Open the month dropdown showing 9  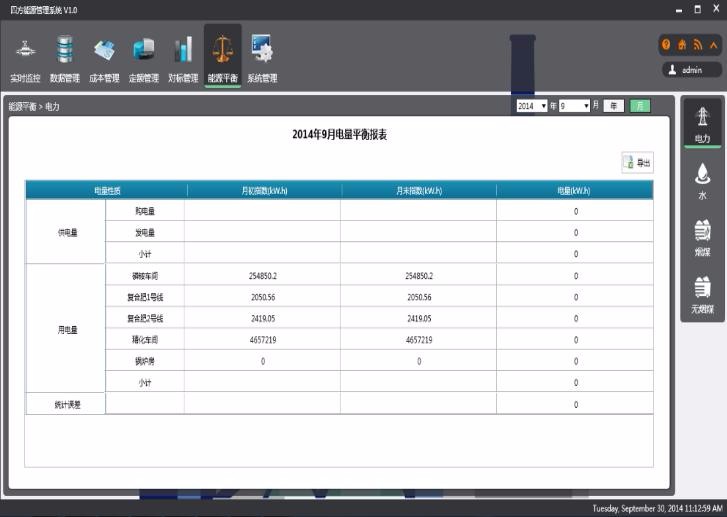point(574,106)
